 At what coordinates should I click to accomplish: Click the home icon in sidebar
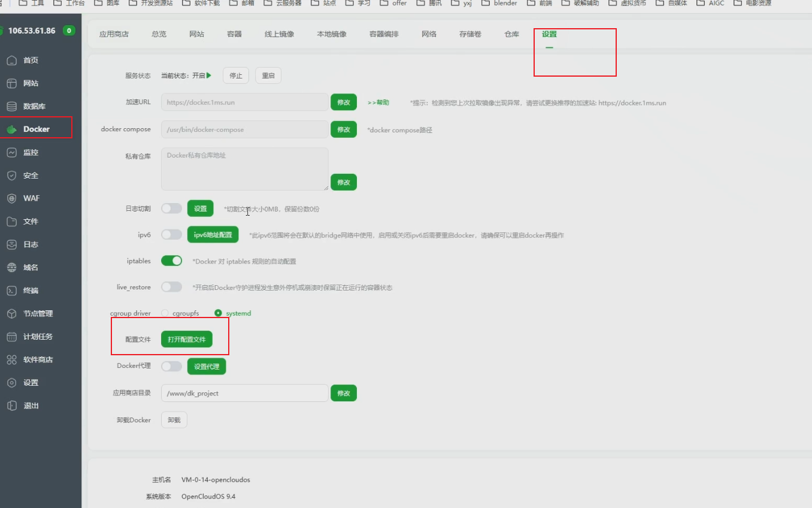point(11,61)
